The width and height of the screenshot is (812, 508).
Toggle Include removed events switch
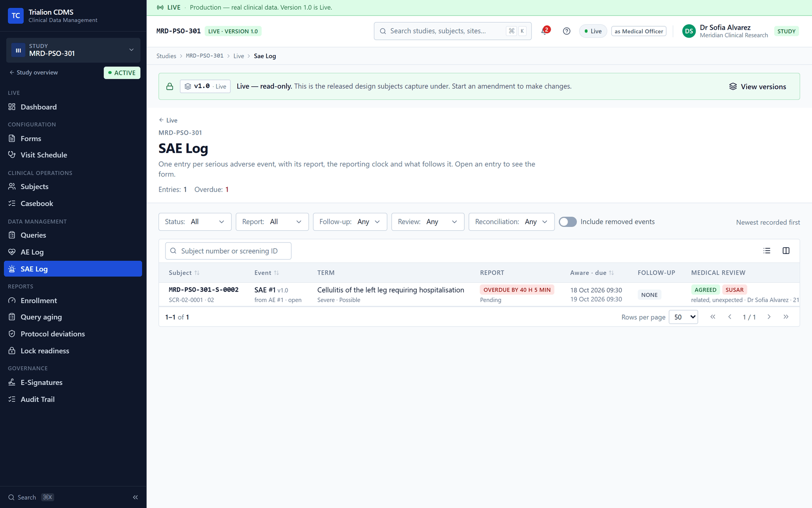pyautogui.click(x=568, y=222)
